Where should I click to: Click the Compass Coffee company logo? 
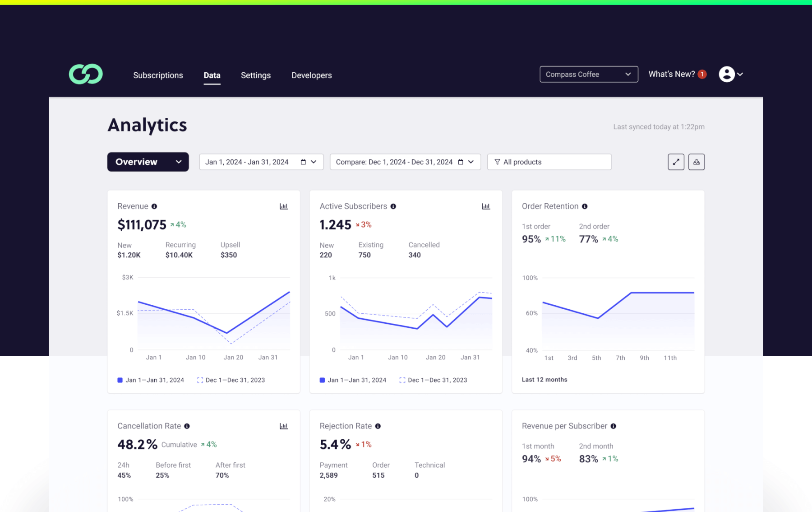(85, 74)
